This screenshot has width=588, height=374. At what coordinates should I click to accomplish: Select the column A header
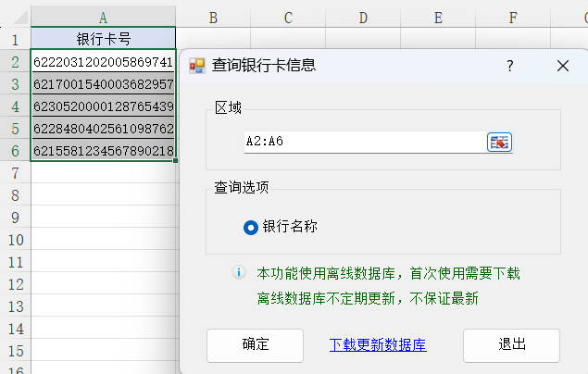103,17
